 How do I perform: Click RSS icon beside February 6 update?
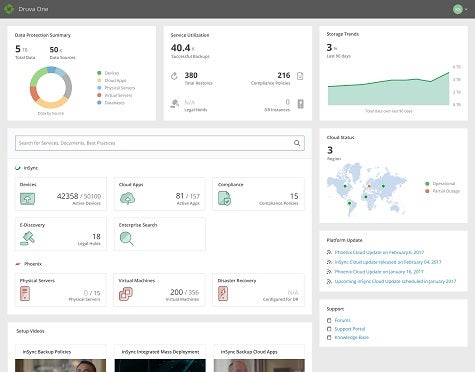[x=329, y=252]
